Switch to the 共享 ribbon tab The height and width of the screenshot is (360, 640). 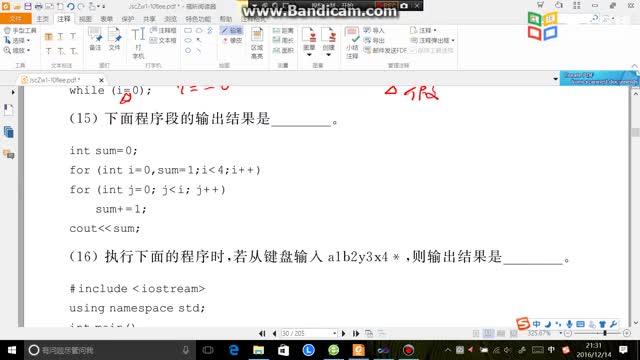149,19
